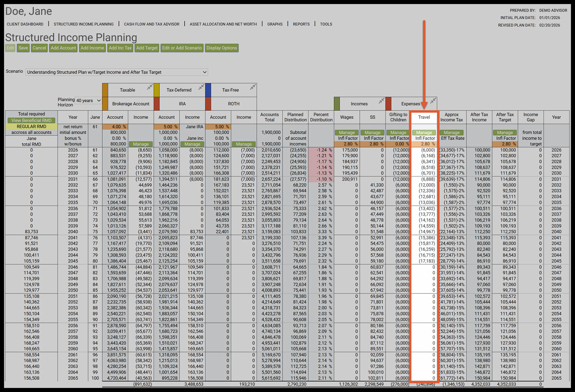Viewport: 575px width, 392px height.
Task: Click the Doe, Jane client name heading
Action: 29,11
